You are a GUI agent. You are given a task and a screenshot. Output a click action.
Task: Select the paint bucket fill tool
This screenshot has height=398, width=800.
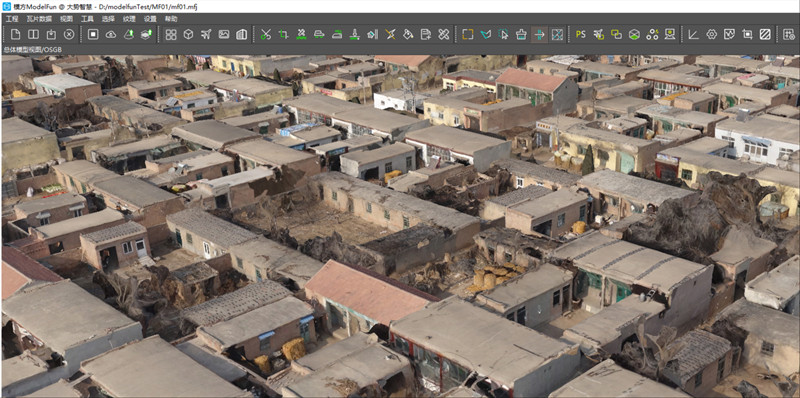click(408, 34)
